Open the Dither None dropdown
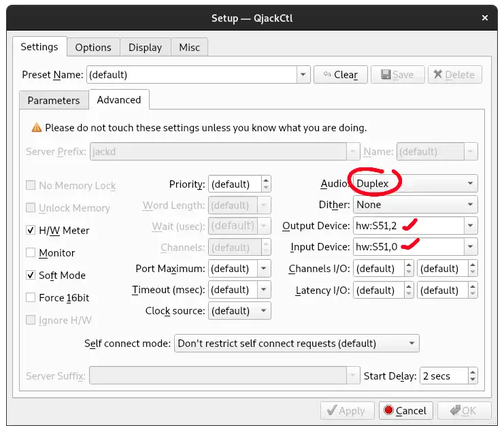504x432 pixels. pos(416,204)
